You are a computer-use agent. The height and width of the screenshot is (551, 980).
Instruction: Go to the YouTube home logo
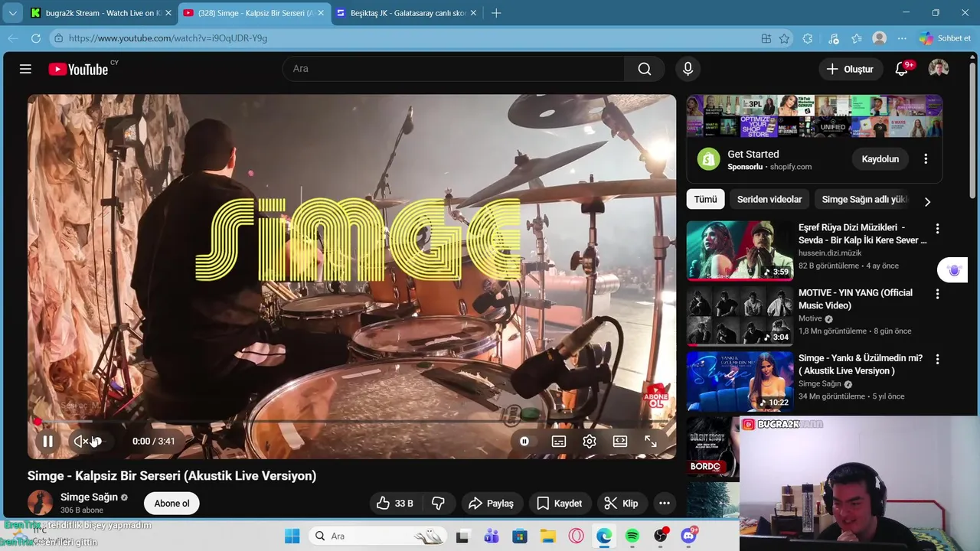pos(78,70)
